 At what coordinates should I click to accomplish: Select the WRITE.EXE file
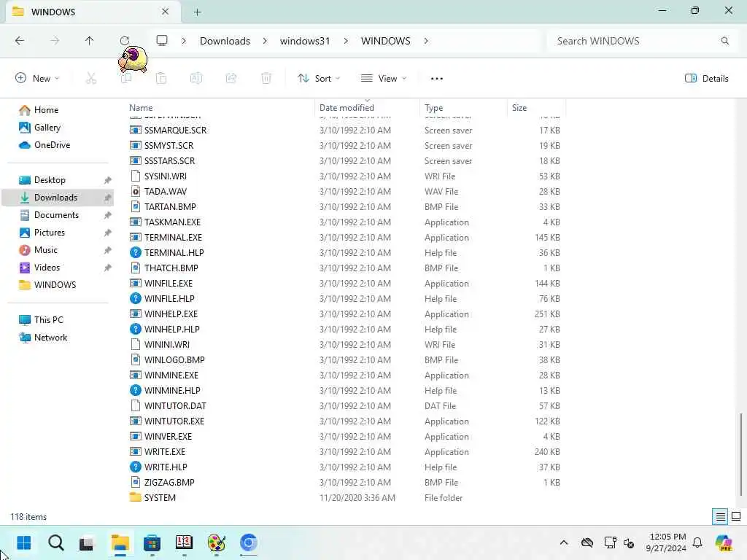point(165,452)
